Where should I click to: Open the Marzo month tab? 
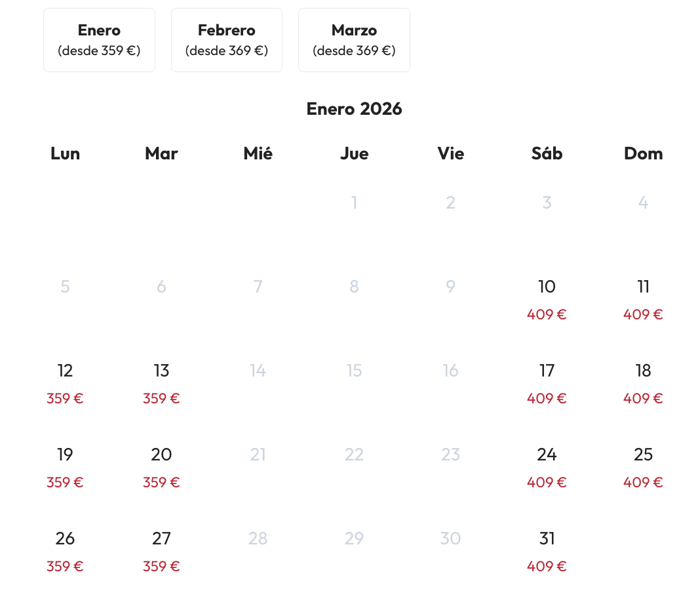(354, 40)
